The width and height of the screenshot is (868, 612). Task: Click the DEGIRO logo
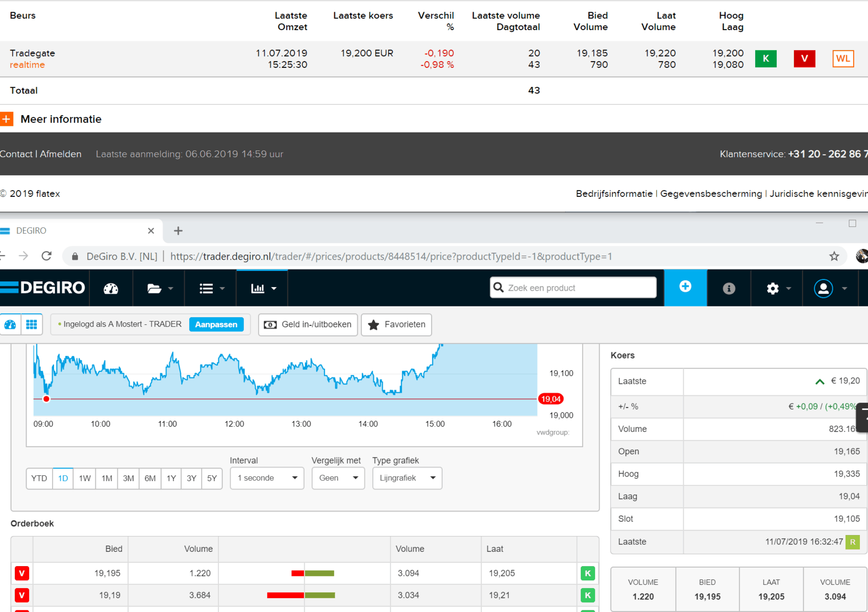43,288
